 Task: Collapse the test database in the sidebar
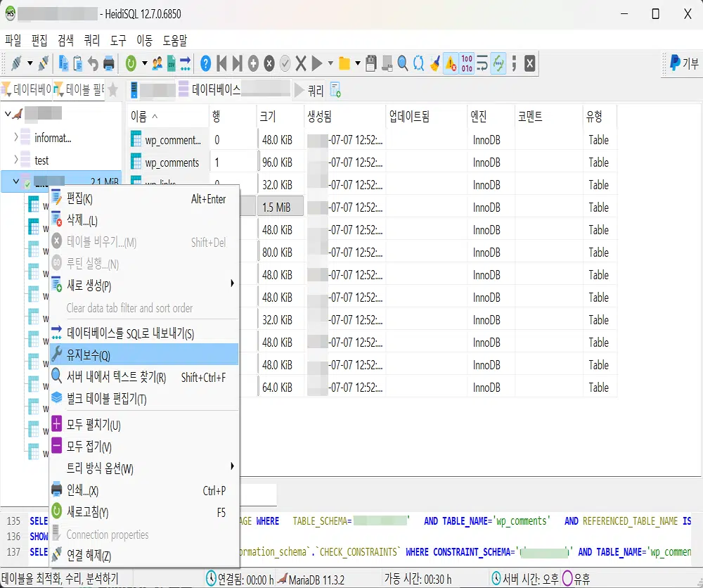pyautogui.click(x=15, y=160)
